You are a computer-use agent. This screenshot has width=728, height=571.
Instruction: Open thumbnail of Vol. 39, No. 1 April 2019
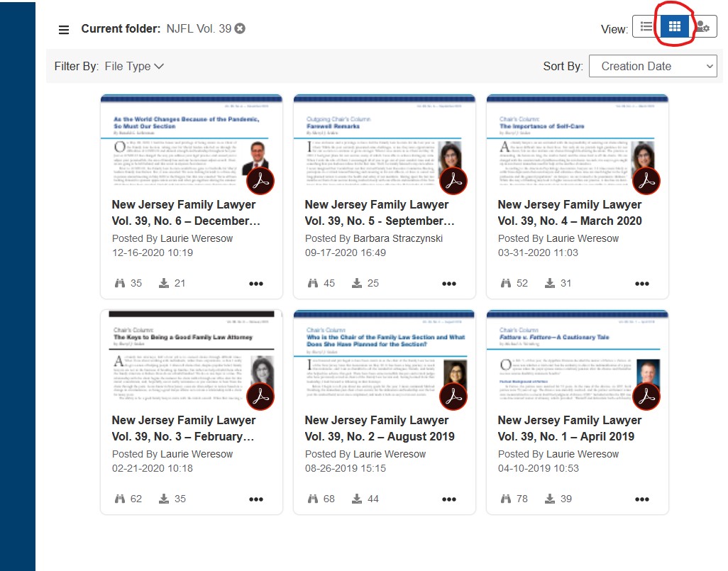[x=577, y=357]
